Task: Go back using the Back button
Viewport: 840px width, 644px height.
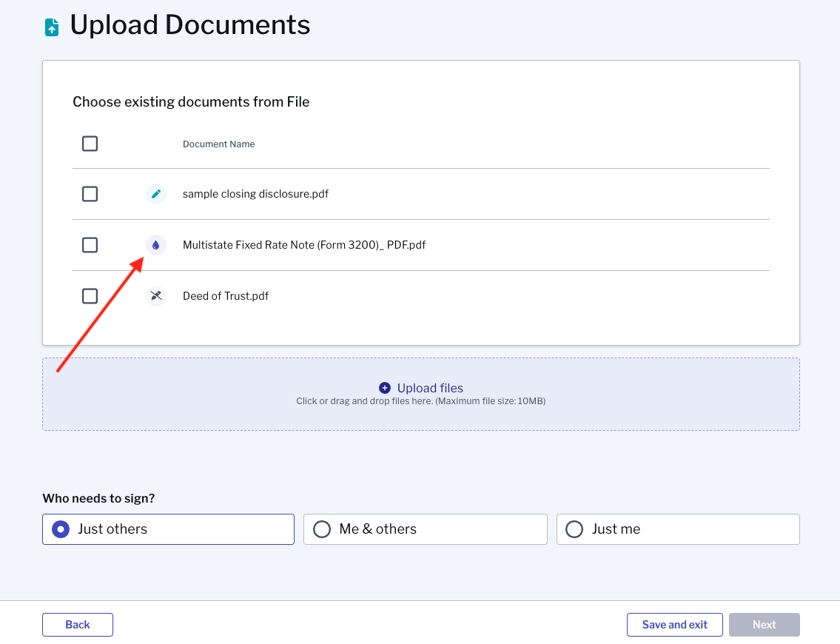Action: coord(78,625)
